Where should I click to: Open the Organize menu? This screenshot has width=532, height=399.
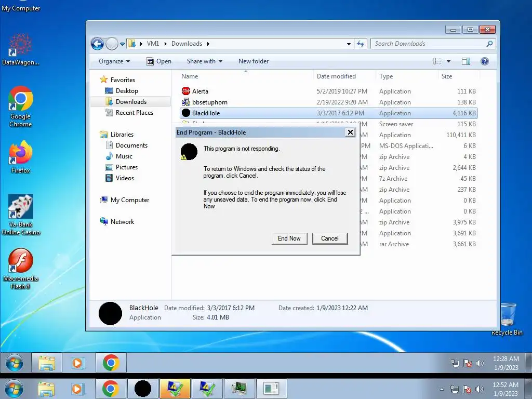114,61
